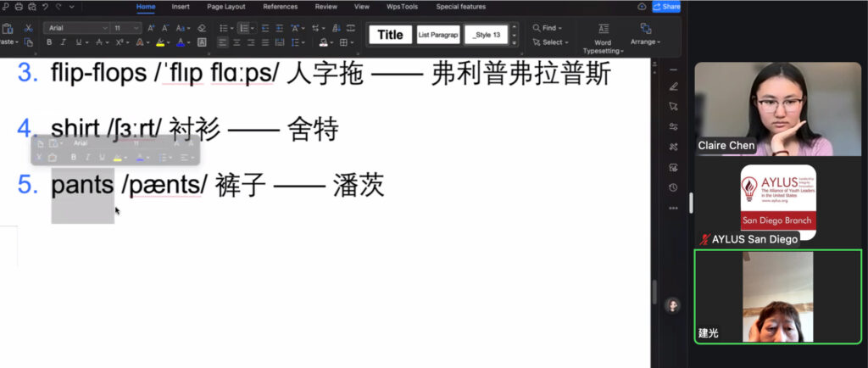Toggle left alignment in the ribbon
Image resolution: width=868 pixels, height=368 pixels.
(x=223, y=42)
